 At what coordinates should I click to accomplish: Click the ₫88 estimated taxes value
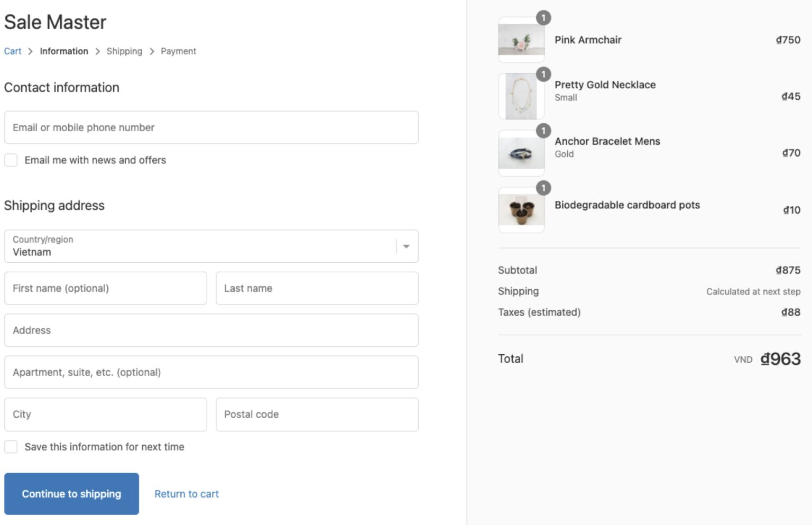[791, 312]
